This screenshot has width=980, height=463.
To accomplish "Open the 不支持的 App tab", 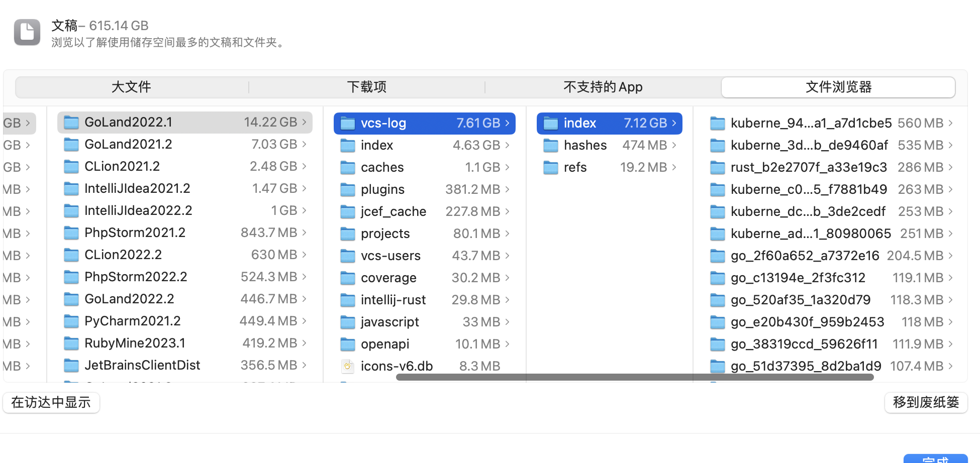I will (603, 87).
